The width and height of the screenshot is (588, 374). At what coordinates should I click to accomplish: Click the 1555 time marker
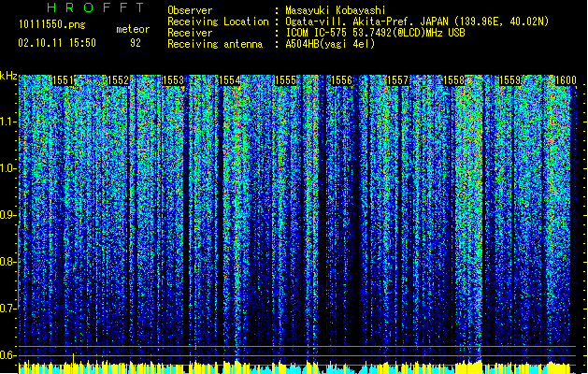pyautogui.click(x=285, y=80)
